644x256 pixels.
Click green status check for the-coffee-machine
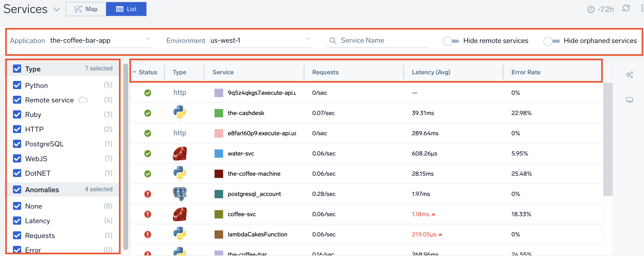148,174
